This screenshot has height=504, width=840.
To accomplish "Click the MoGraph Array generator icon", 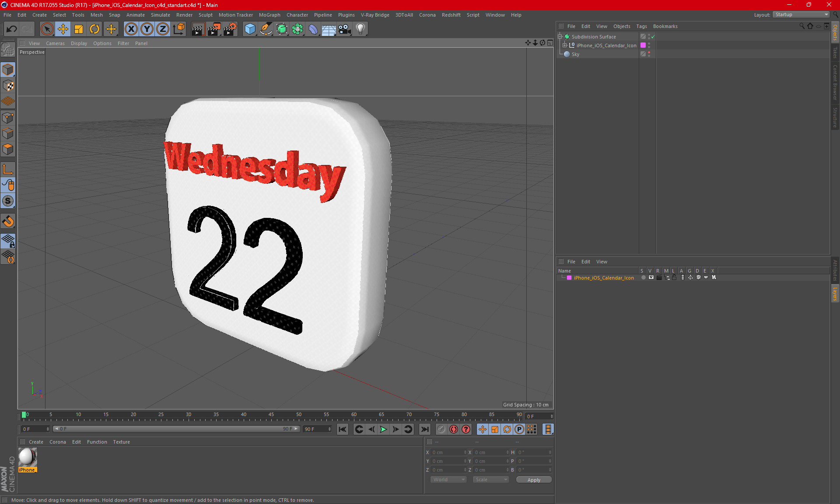I will tap(297, 29).
